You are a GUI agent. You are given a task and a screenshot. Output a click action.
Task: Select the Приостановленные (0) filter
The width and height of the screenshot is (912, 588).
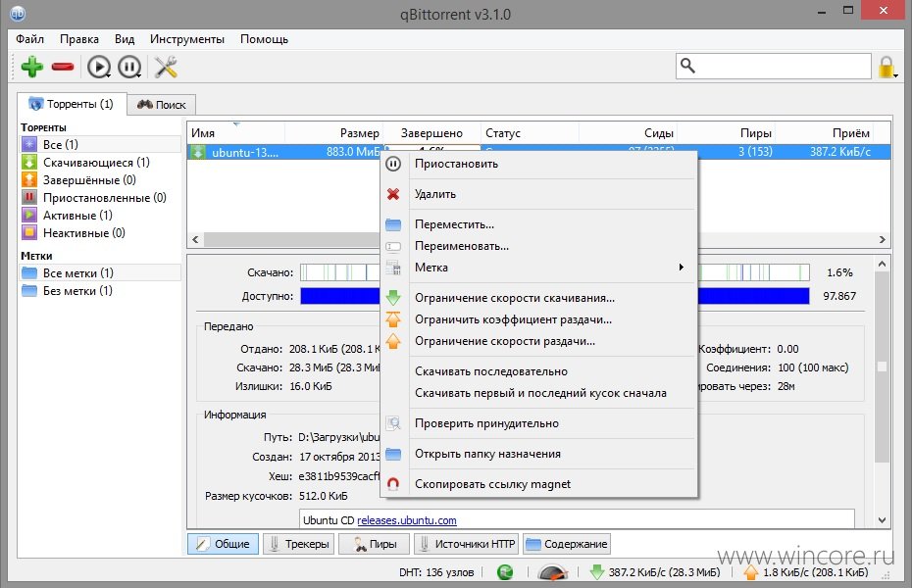point(101,198)
